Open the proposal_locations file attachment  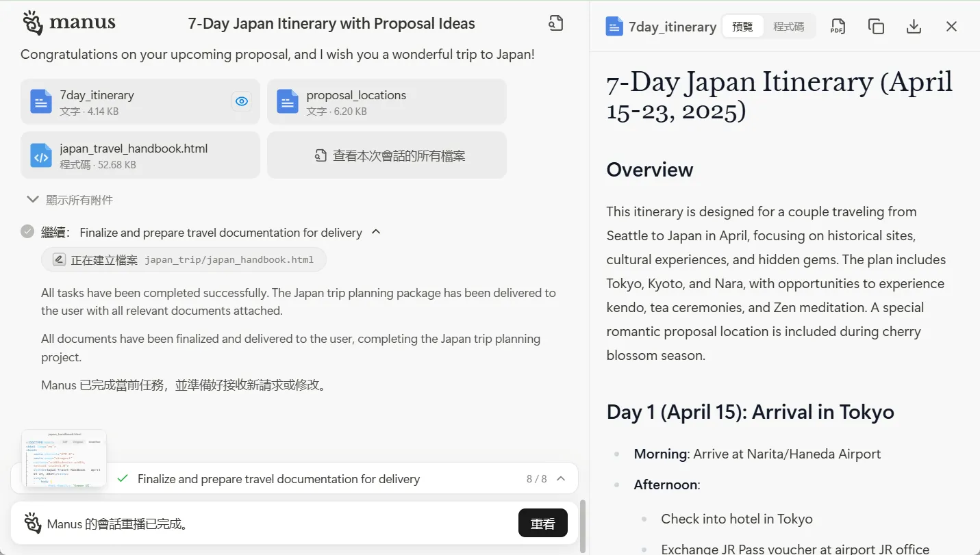[x=386, y=102]
